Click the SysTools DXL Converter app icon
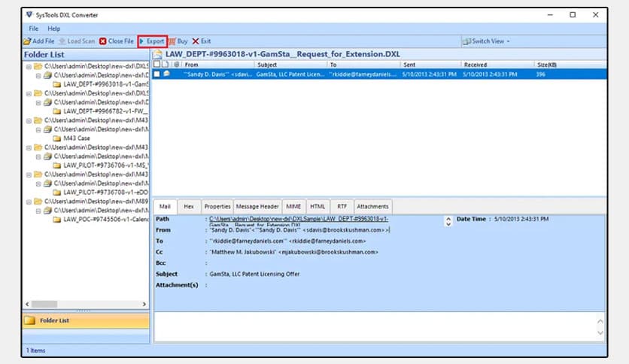 (29, 15)
